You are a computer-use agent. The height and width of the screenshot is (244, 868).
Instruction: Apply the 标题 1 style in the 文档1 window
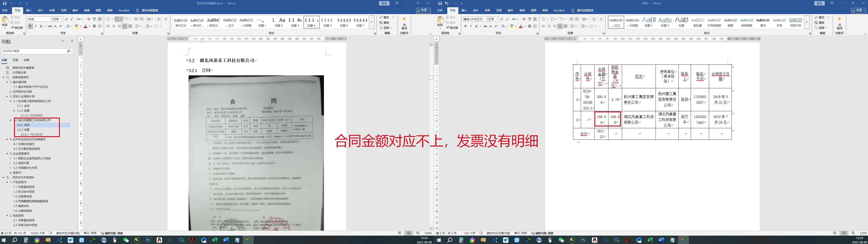point(649,22)
